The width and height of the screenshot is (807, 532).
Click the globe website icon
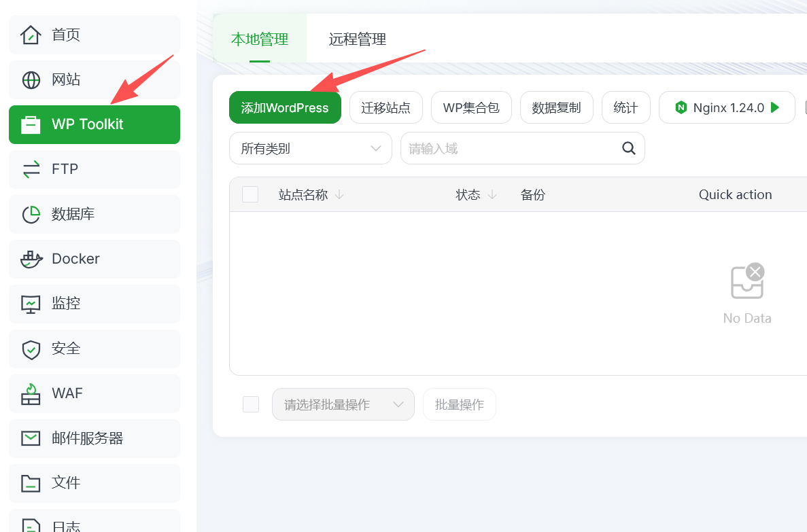[x=31, y=79]
